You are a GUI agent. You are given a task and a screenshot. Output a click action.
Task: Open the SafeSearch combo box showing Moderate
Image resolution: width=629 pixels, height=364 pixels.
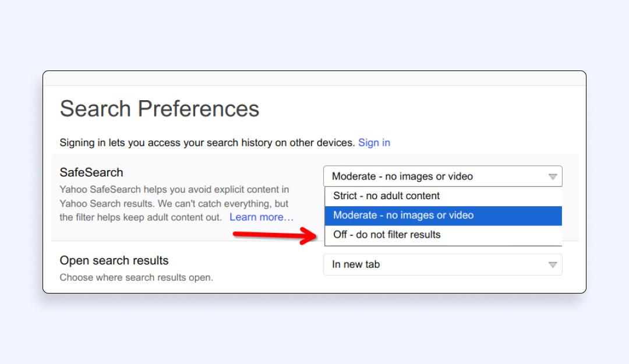(x=431, y=176)
